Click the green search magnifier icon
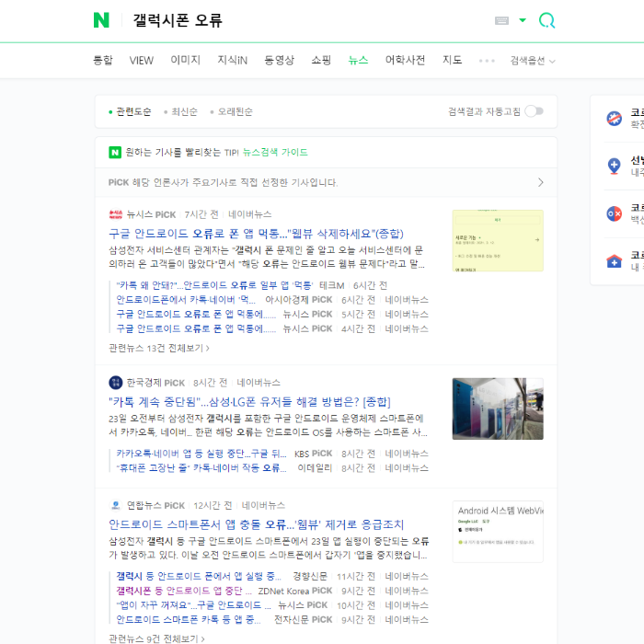Screen dimensions: 644x644 546,20
